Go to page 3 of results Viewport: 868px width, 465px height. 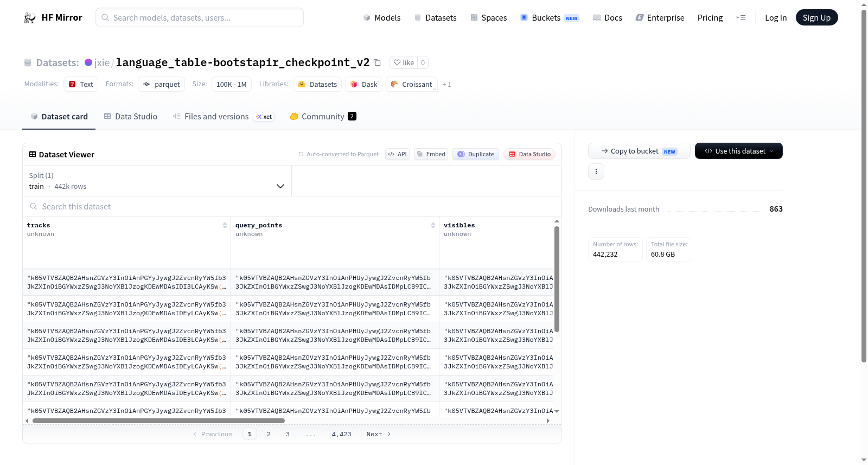click(x=288, y=434)
